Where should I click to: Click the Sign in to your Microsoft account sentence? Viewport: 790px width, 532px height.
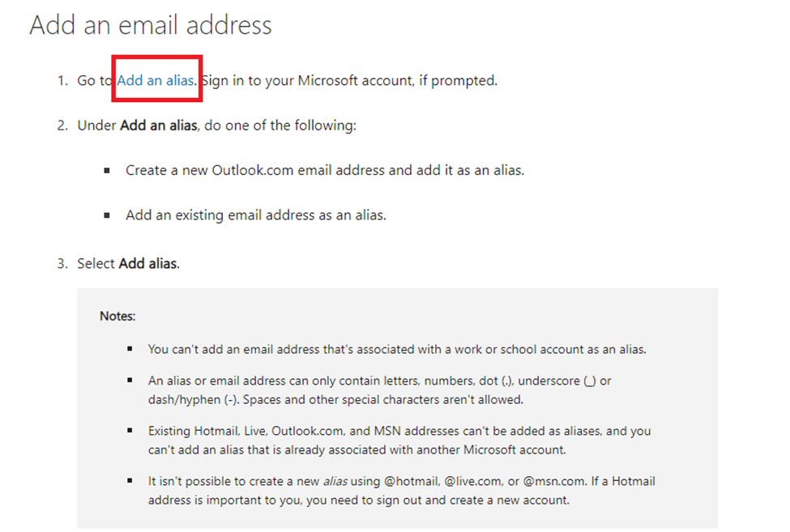coord(349,80)
